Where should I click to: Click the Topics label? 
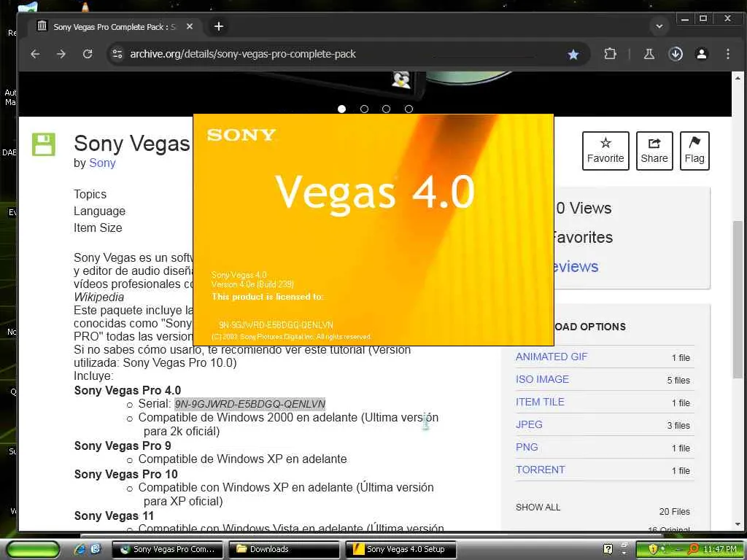click(x=90, y=194)
